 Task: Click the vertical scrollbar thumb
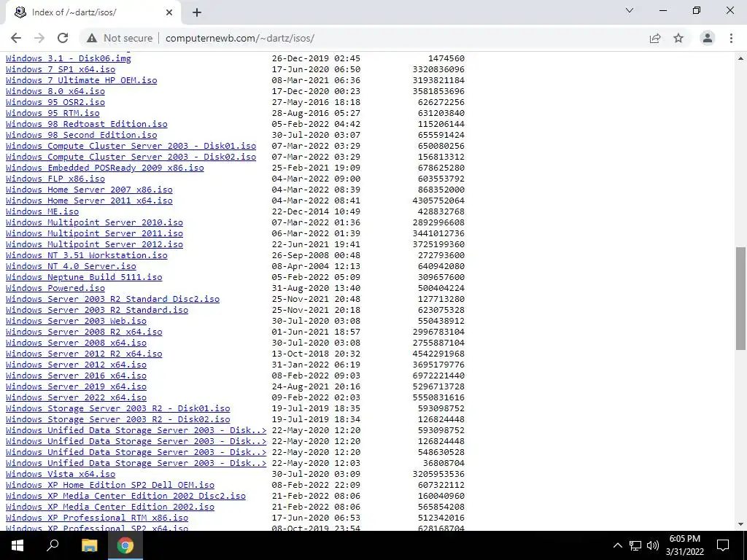click(740, 298)
